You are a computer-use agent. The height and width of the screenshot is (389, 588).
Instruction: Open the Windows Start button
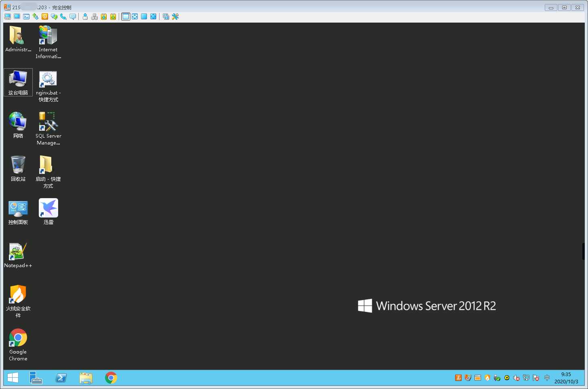(13, 378)
